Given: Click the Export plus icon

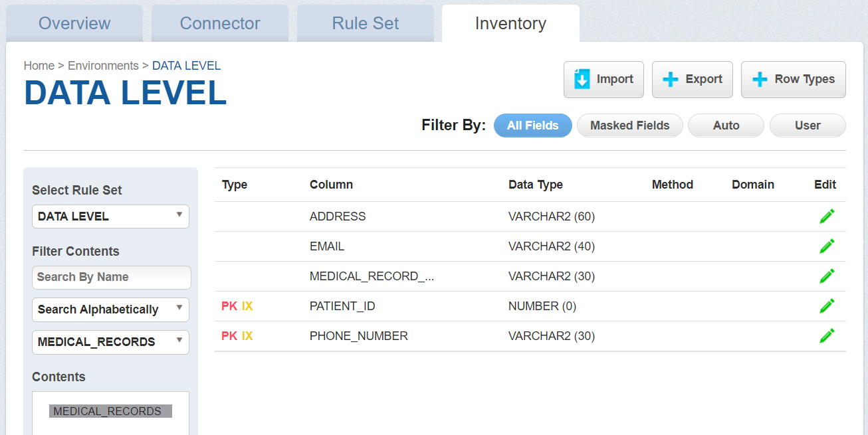Looking at the screenshot, I should point(669,79).
